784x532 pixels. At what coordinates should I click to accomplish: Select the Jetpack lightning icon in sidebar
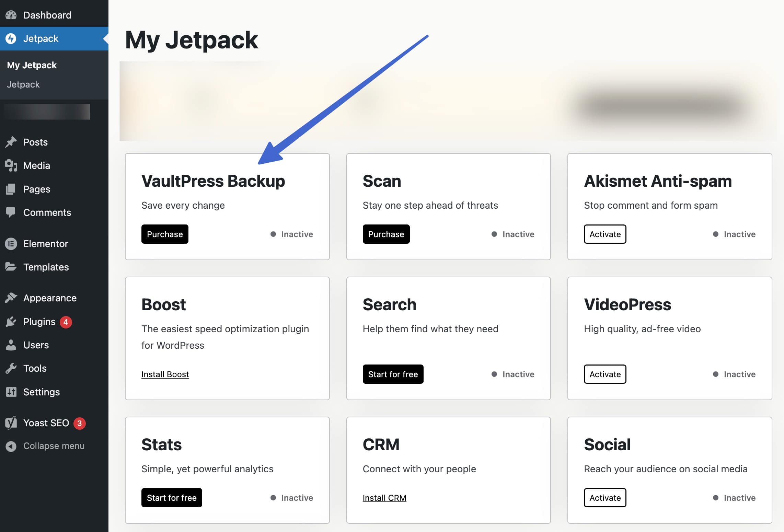[11, 38]
